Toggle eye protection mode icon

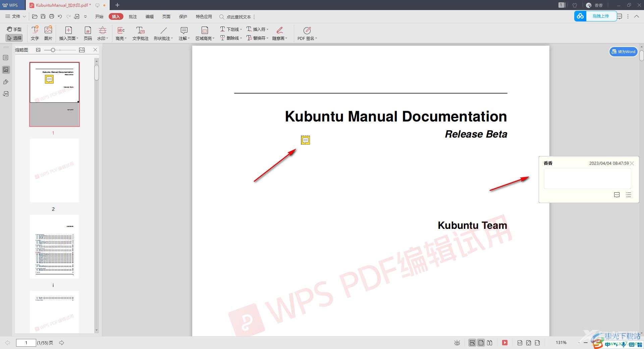pos(457,343)
